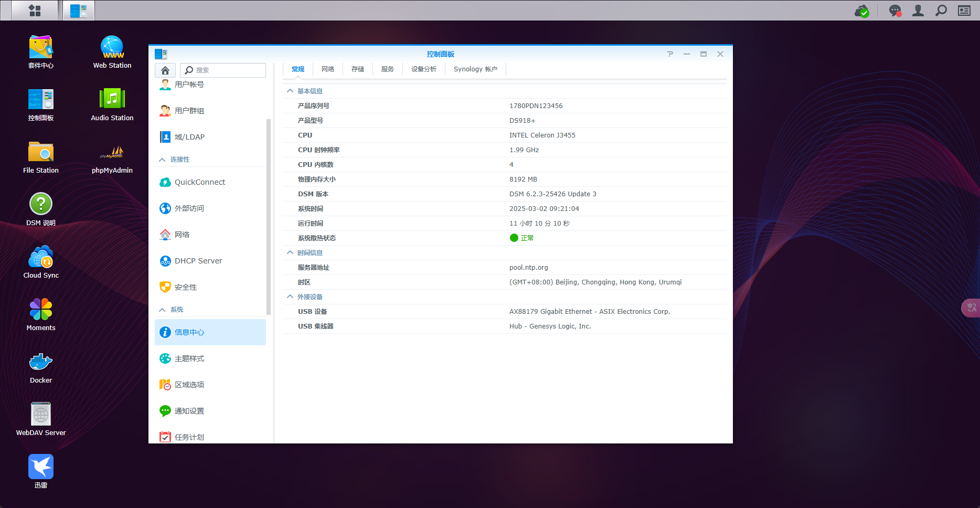
Task: Click the AX88179 Gigabit Ethernet USB entry
Action: [x=590, y=312]
